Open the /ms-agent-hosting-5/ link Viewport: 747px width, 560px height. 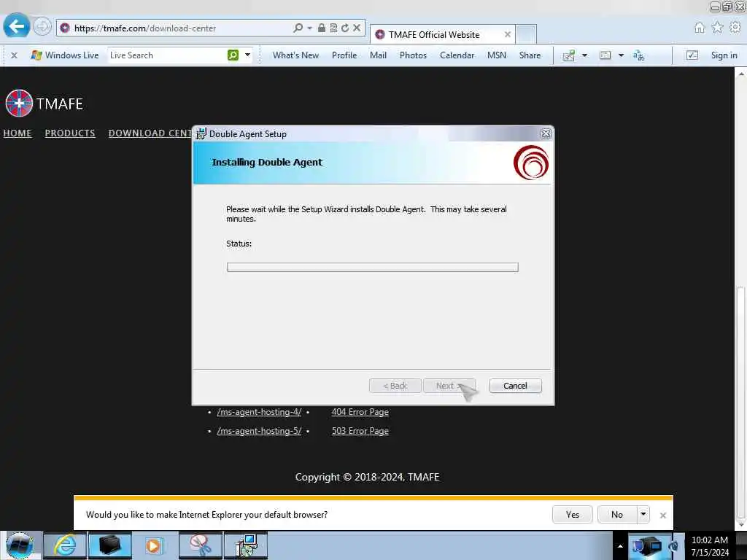(x=259, y=431)
